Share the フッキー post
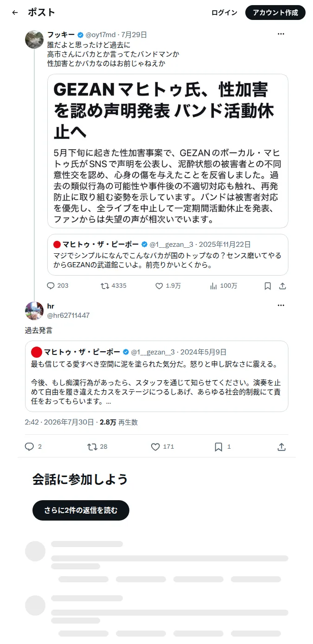Image resolution: width=313 pixels, height=644 pixels. coord(282,286)
